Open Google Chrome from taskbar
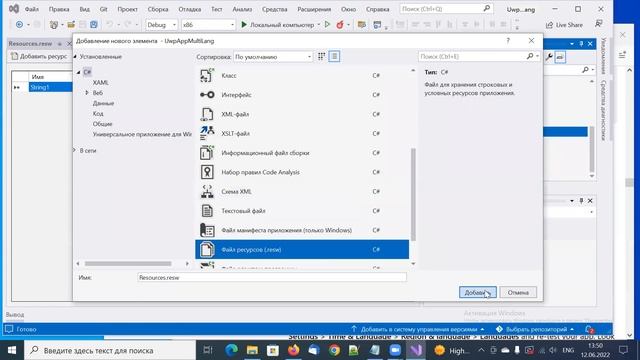The width and height of the screenshot is (640, 360). tap(334, 350)
